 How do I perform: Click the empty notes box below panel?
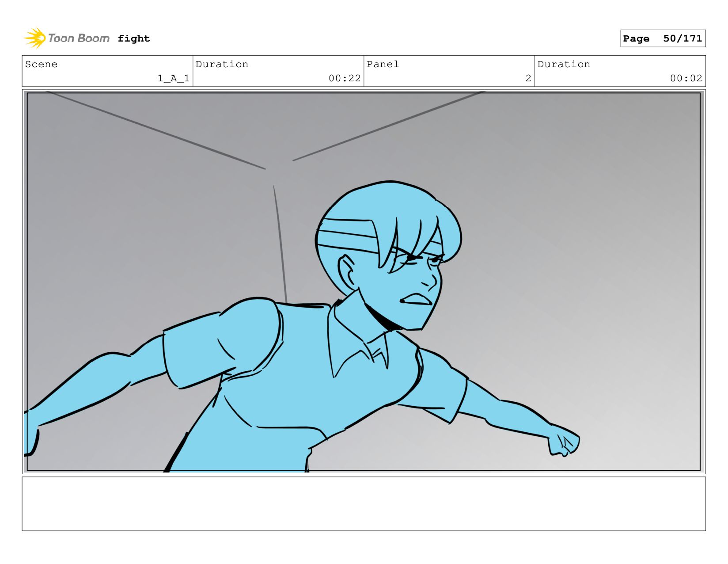coord(364,504)
